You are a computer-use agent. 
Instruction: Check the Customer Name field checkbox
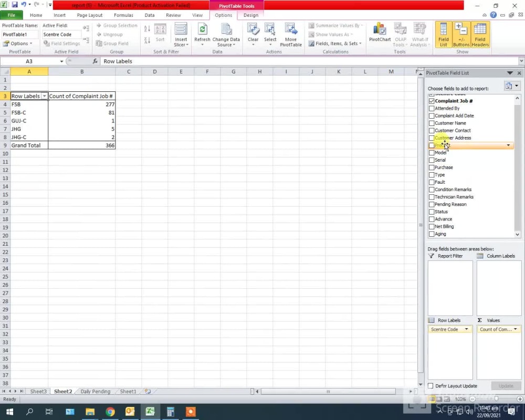(431, 123)
